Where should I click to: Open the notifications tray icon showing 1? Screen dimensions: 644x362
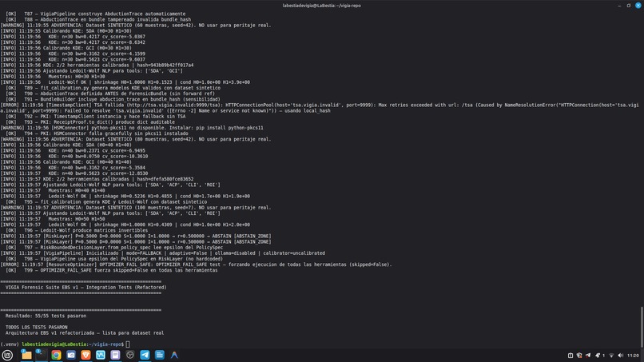[x=599, y=356]
